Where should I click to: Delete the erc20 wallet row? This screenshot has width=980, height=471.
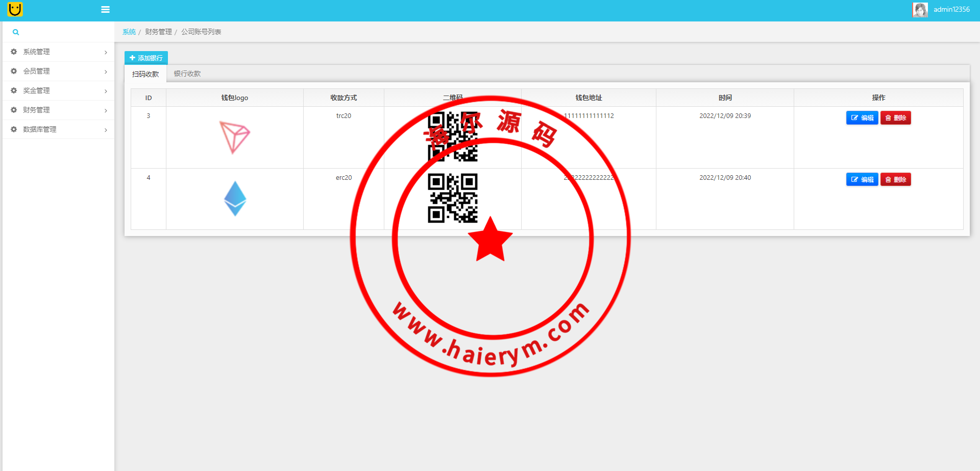895,179
